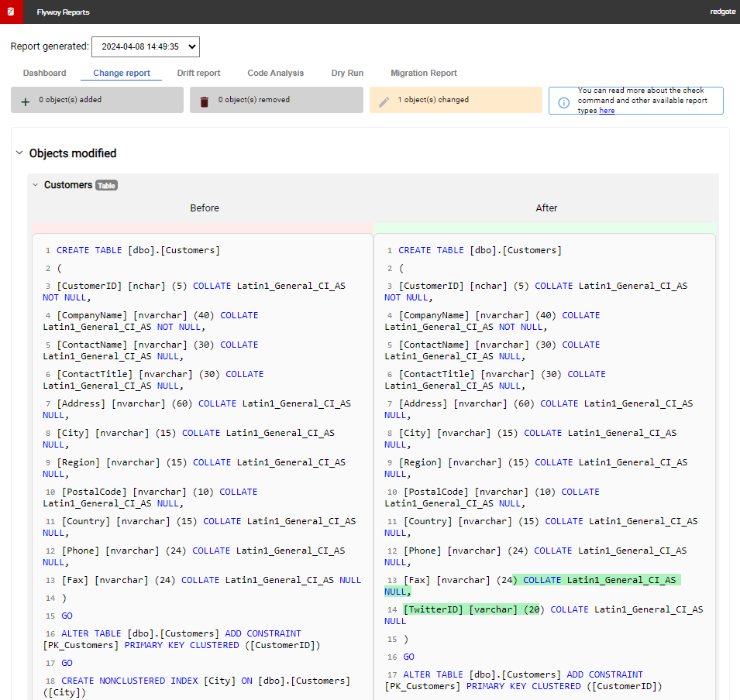Viewport: 740px width, 700px height.
Task: Click the plus icon for added objects
Action: pos(26,102)
